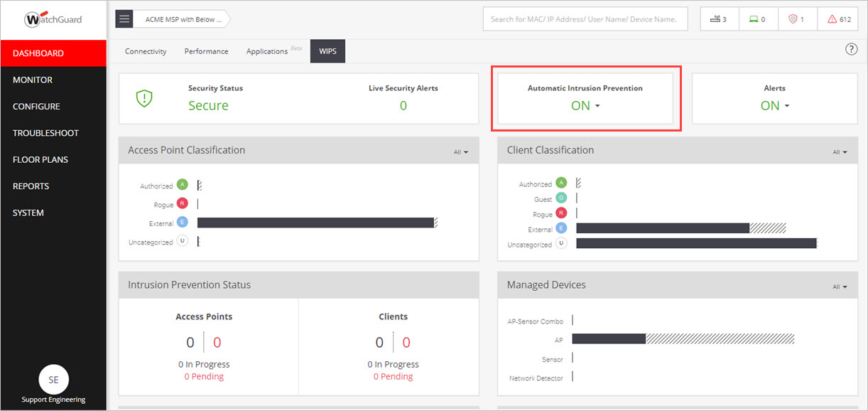This screenshot has height=411, width=868.
Task: Expand the Managed Devices All filter
Action: [840, 285]
